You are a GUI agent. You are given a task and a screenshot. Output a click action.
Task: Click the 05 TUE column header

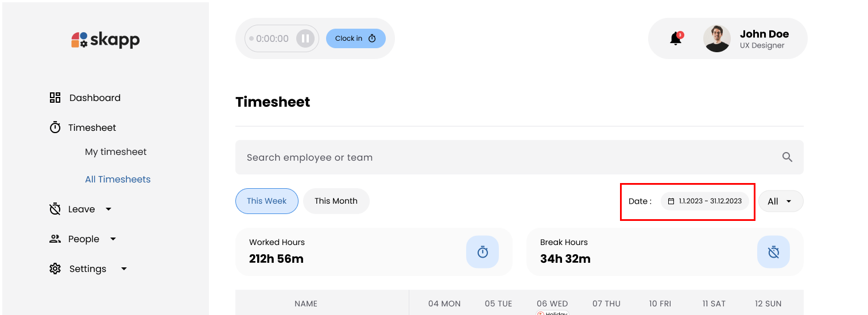coord(498,304)
